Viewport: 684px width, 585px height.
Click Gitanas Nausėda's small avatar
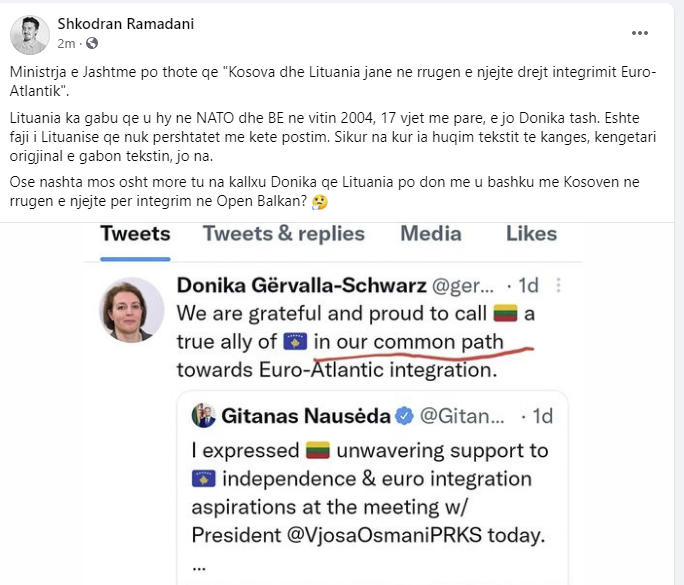tap(204, 415)
